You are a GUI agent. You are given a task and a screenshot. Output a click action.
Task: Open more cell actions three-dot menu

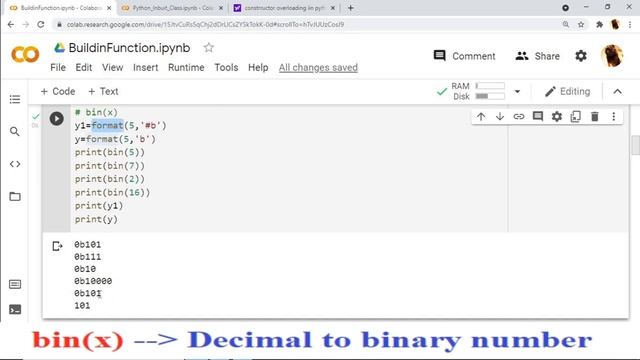tap(613, 117)
